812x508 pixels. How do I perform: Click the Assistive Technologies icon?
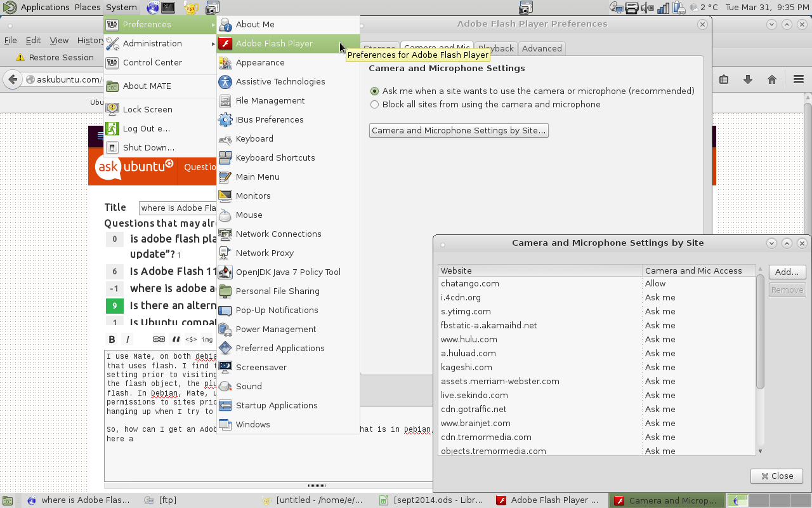(x=225, y=81)
